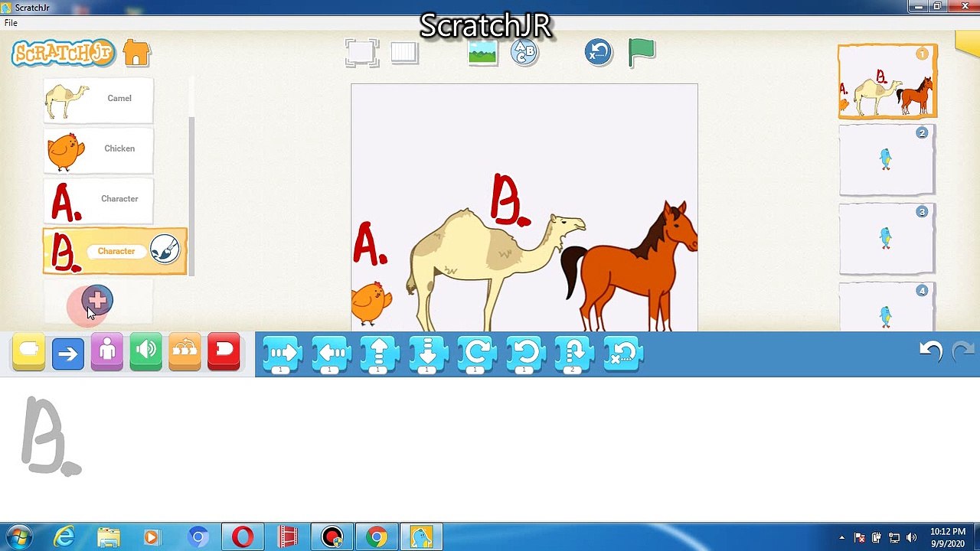Image resolution: width=980 pixels, height=551 pixels.
Task: Select page 3 thumbnail
Action: pos(887,239)
